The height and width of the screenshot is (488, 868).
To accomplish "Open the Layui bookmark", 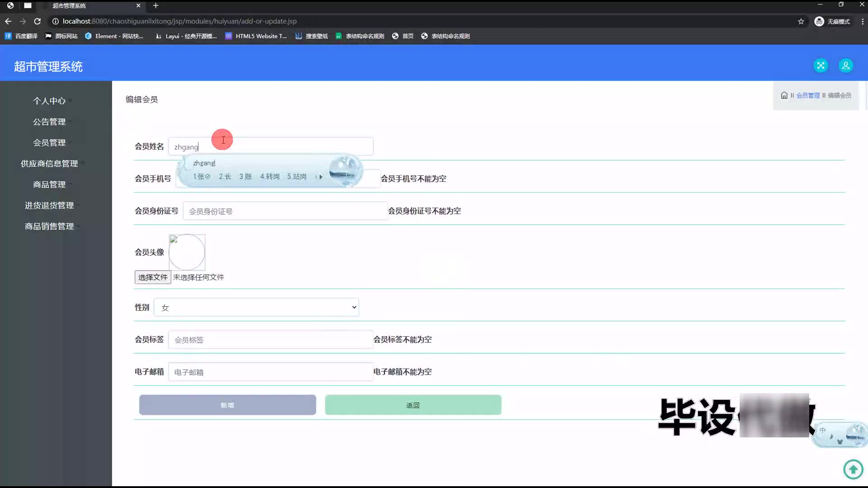I will tap(186, 36).
